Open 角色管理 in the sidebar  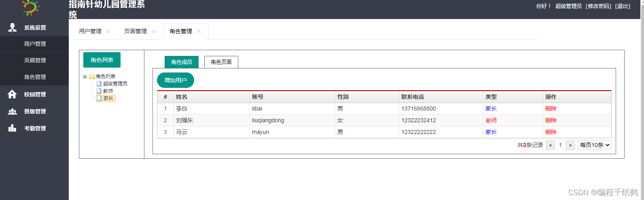(x=34, y=77)
